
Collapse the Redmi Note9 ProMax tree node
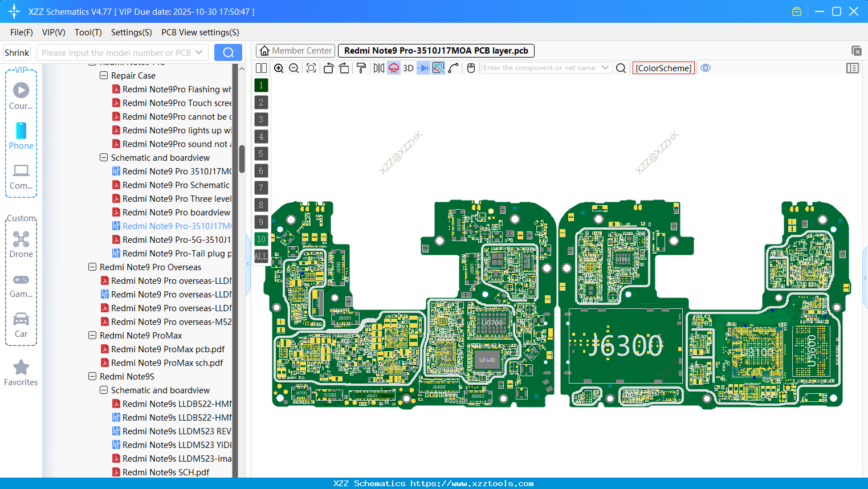coord(92,335)
